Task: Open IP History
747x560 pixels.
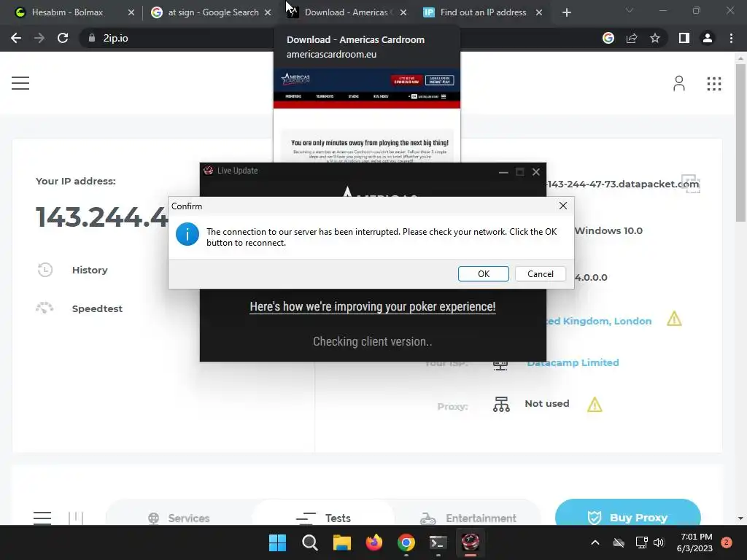Action: [90, 270]
